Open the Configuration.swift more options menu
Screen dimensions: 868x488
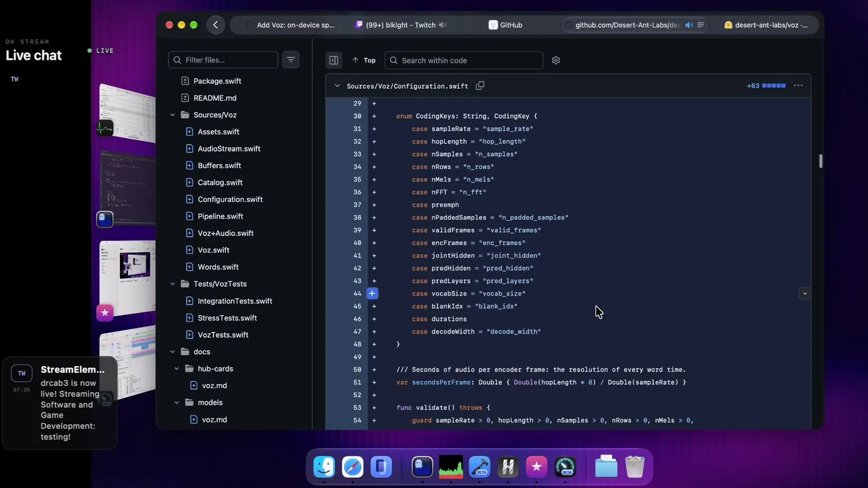(798, 86)
